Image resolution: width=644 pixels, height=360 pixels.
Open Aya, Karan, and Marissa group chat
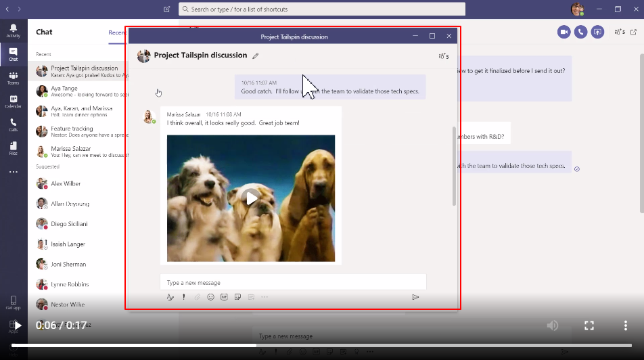(x=79, y=112)
